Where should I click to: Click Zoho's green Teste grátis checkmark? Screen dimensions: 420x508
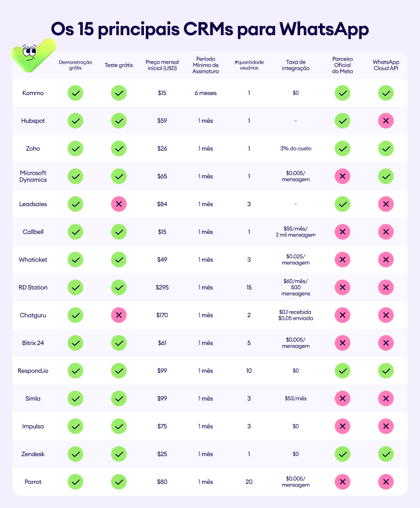119,149
